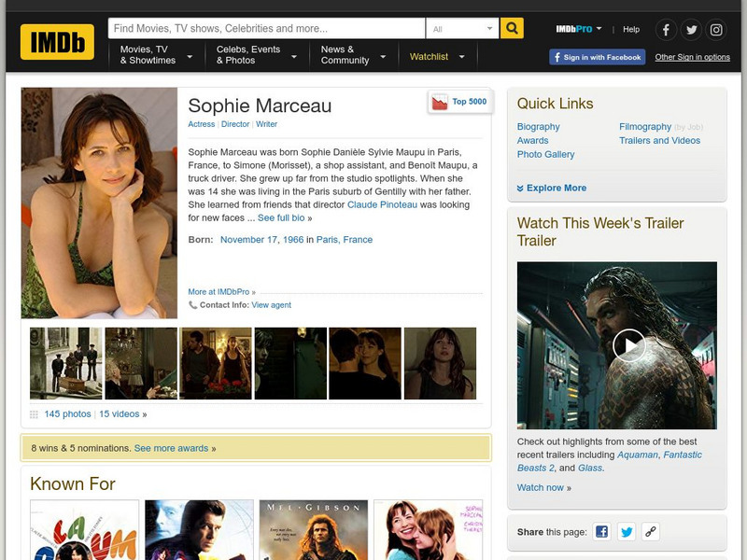
Task: Click the phone icon beside Contact Info
Action: coord(193,304)
